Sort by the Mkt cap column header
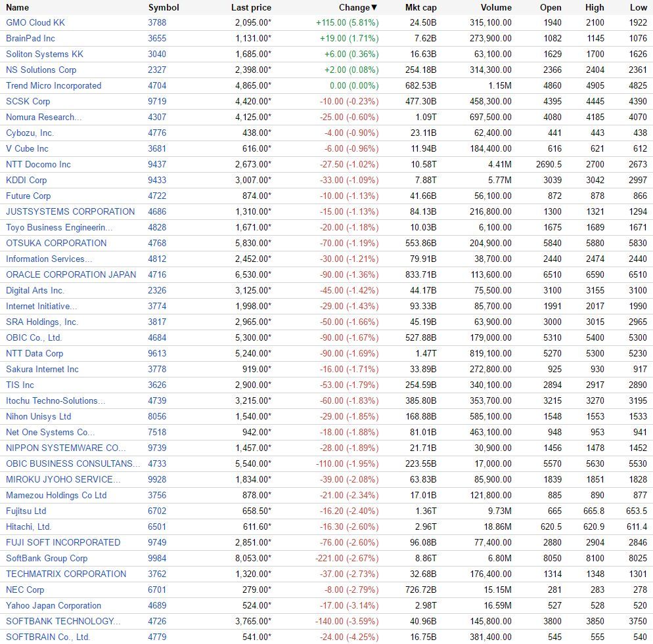This screenshot has width=653, height=644. click(x=420, y=7)
